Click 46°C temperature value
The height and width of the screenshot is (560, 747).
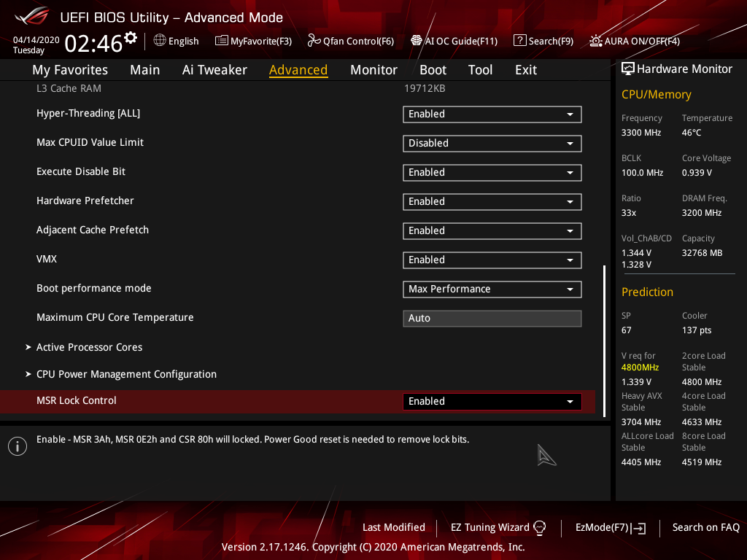tap(692, 133)
